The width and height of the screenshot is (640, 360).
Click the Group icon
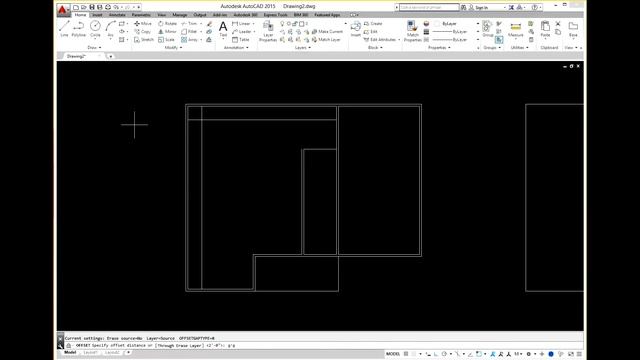[x=487, y=29]
